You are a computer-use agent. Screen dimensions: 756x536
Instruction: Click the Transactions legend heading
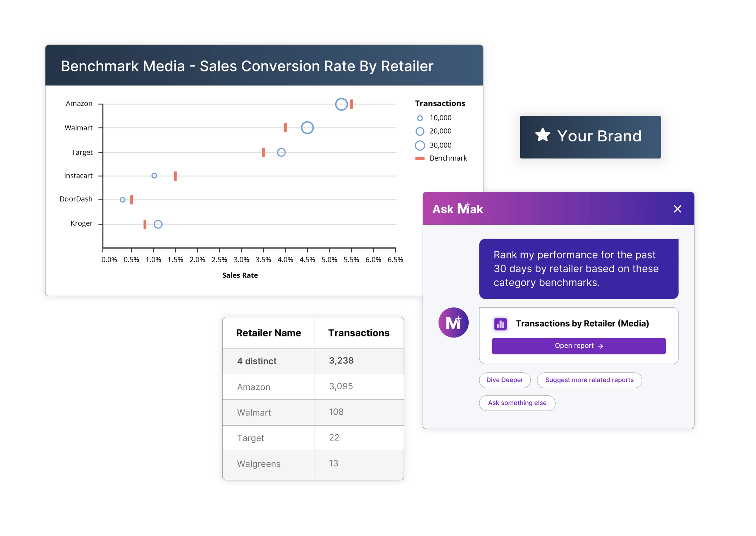click(440, 104)
